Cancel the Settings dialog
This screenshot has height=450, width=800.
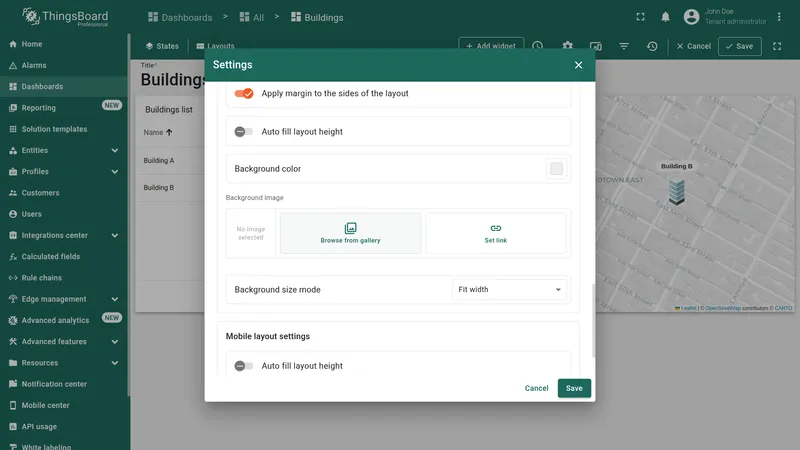(x=536, y=388)
